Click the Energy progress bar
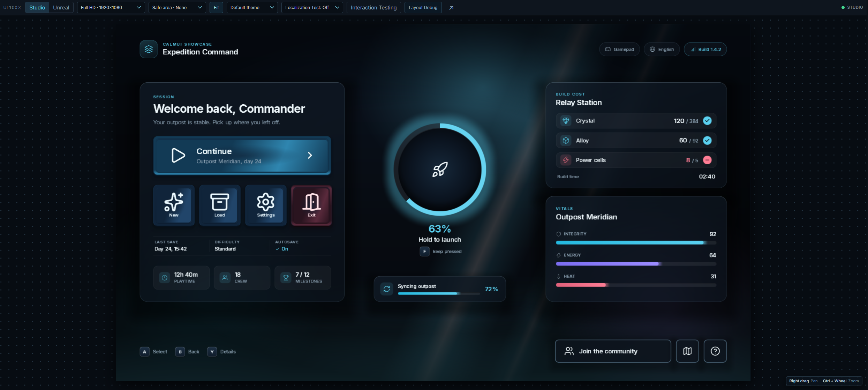 tap(636, 264)
